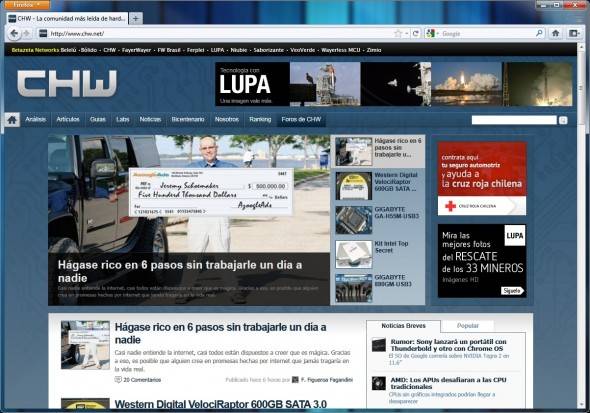Viewport: 590px width, 413px height.
Task: Open the featured 'Hágase rico' hero headline
Action: (180, 271)
